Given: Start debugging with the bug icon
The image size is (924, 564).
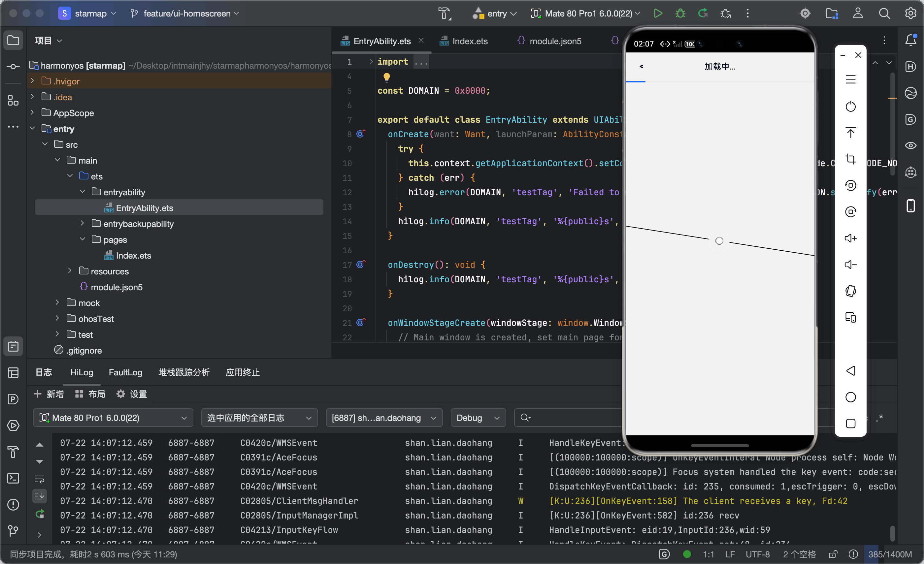Looking at the screenshot, I should 680,14.
